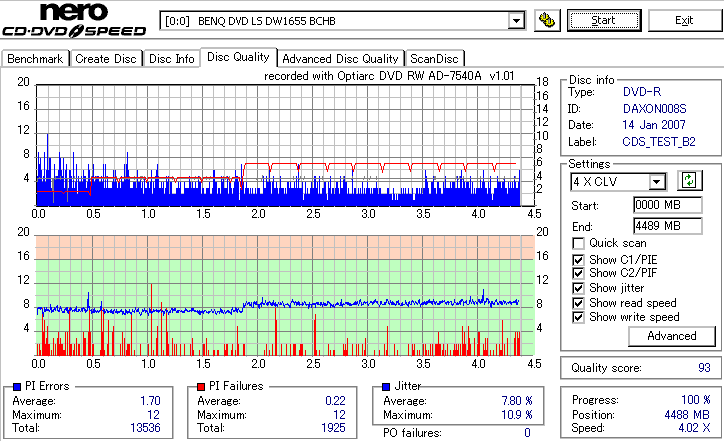Click the recorded with Optiarc text

point(389,76)
